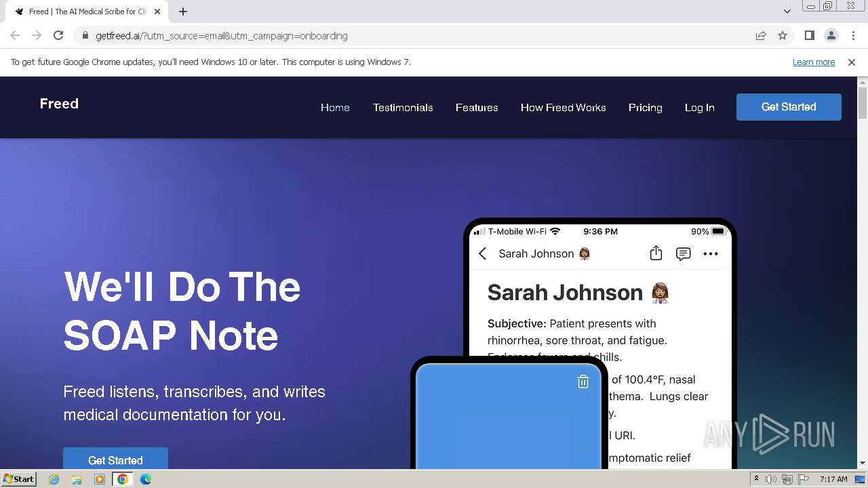Click the 7:17 AM taskbar clock
This screenshot has height=488, width=868.
(x=833, y=479)
